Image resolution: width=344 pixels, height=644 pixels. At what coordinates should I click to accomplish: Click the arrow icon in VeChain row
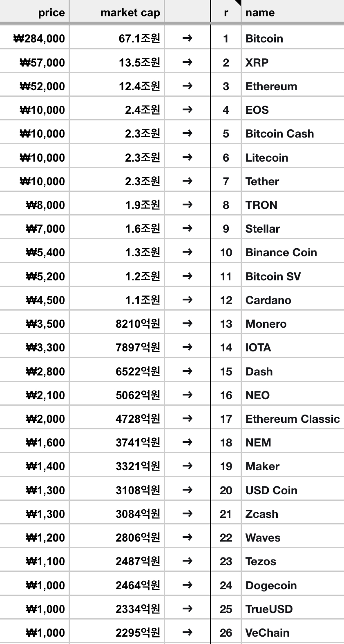188,632
